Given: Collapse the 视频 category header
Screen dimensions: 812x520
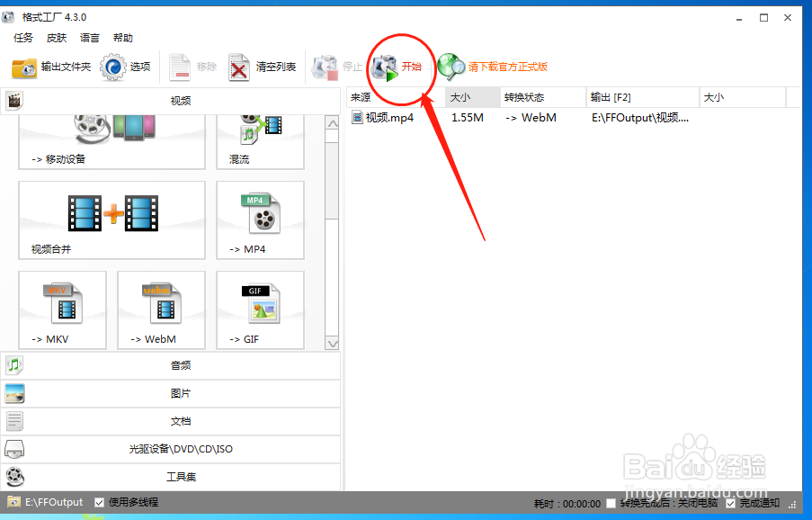Looking at the screenshot, I should 171,101.
